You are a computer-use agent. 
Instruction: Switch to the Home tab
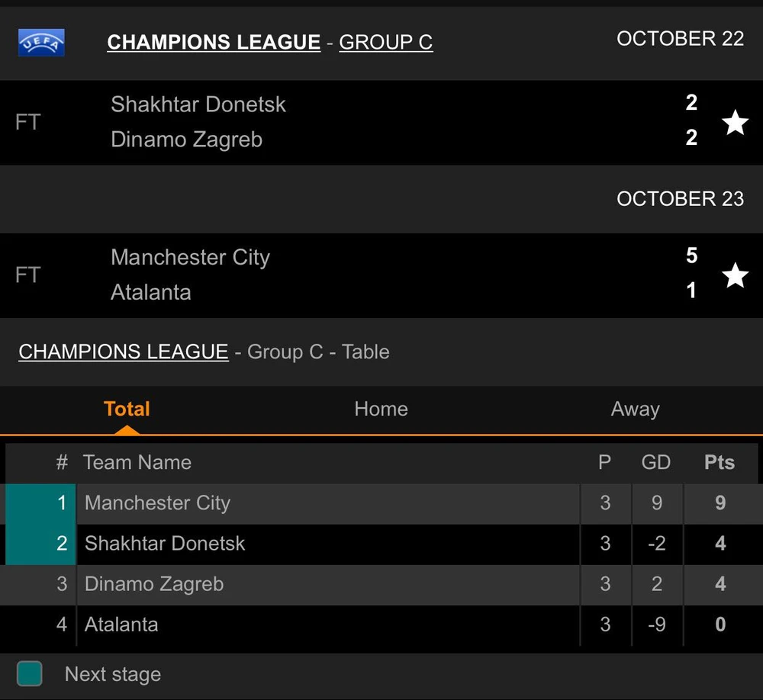pos(381,409)
